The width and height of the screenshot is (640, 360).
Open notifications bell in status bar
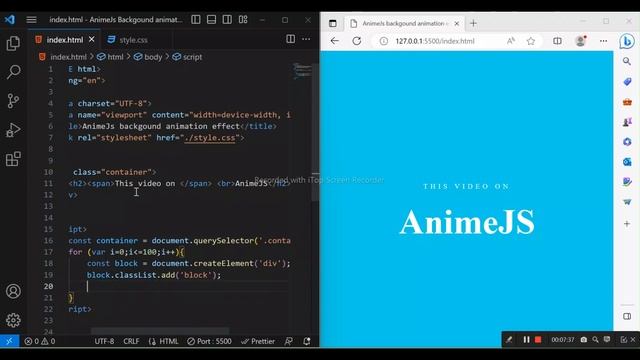point(307,341)
